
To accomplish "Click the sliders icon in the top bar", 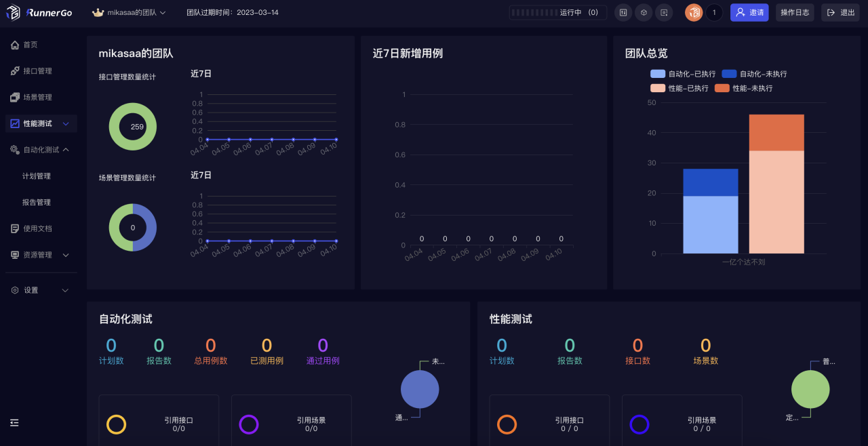I will [x=623, y=12].
